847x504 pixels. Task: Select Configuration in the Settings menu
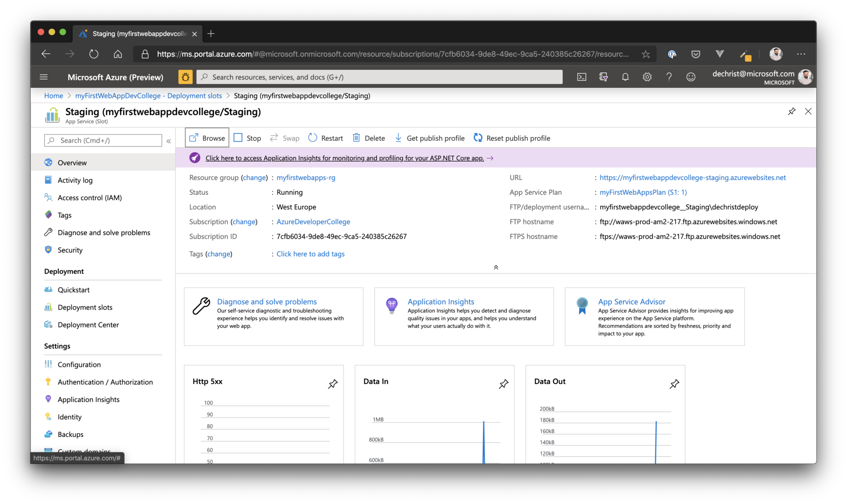79,364
